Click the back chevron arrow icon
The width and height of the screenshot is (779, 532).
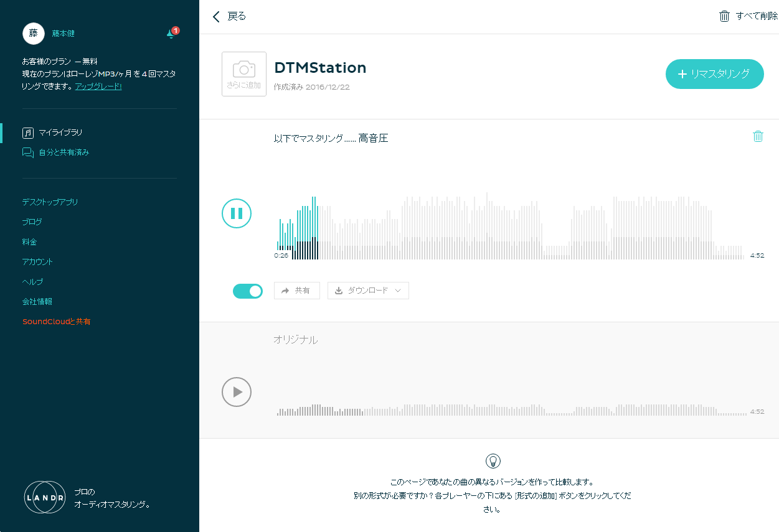tap(216, 17)
